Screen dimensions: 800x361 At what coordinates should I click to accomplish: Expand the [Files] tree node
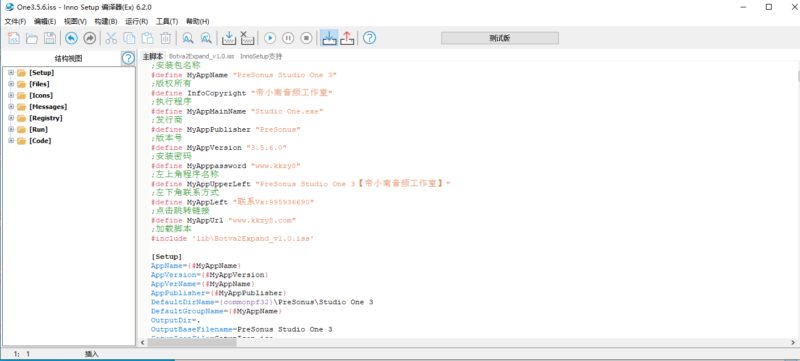coord(11,84)
